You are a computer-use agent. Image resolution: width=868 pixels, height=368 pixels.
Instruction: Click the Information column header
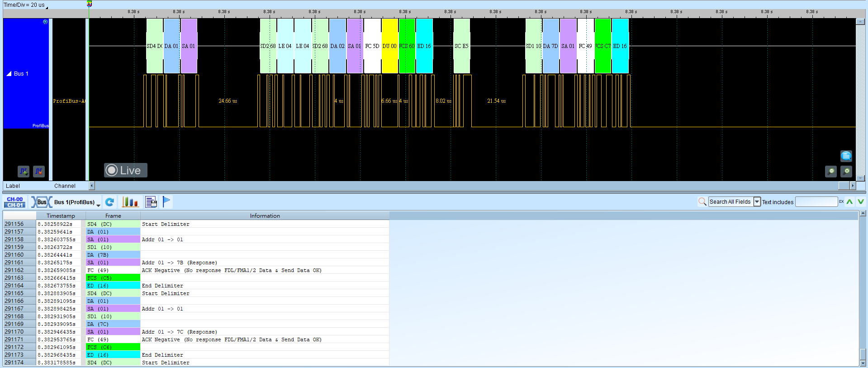click(x=265, y=216)
